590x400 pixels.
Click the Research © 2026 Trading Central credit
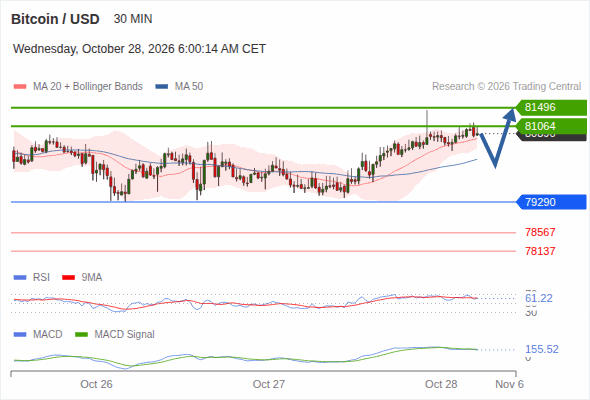tap(506, 87)
